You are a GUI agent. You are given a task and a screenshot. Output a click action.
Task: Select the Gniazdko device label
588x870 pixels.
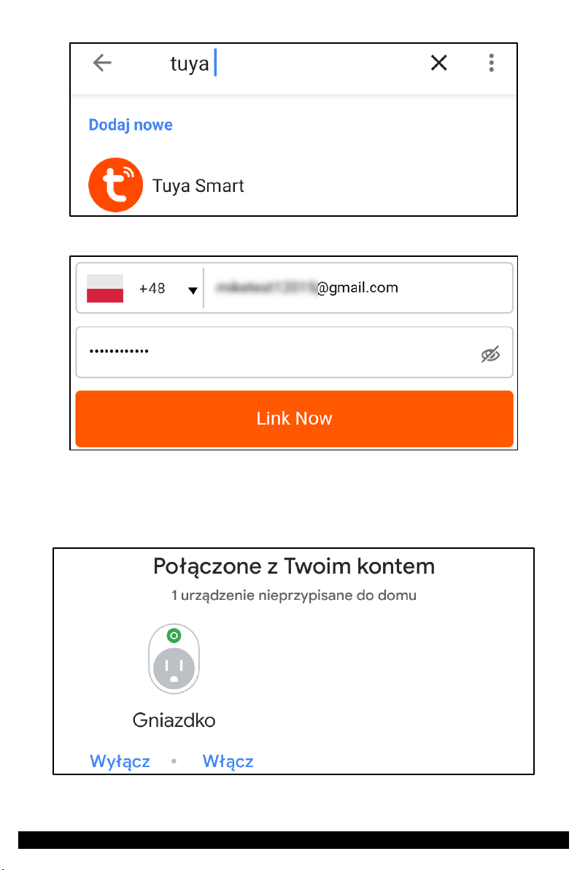point(174,720)
